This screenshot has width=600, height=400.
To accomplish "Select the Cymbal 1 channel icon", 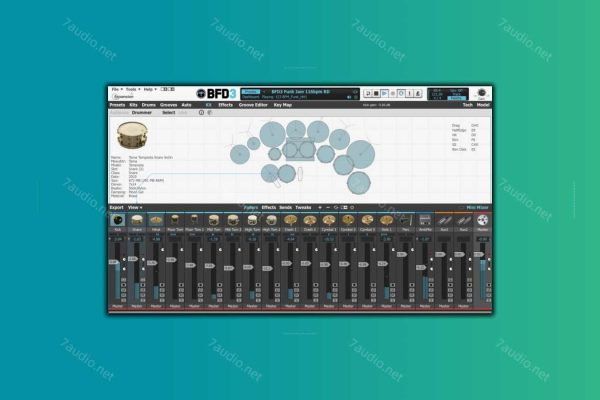I will click(x=329, y=220).
